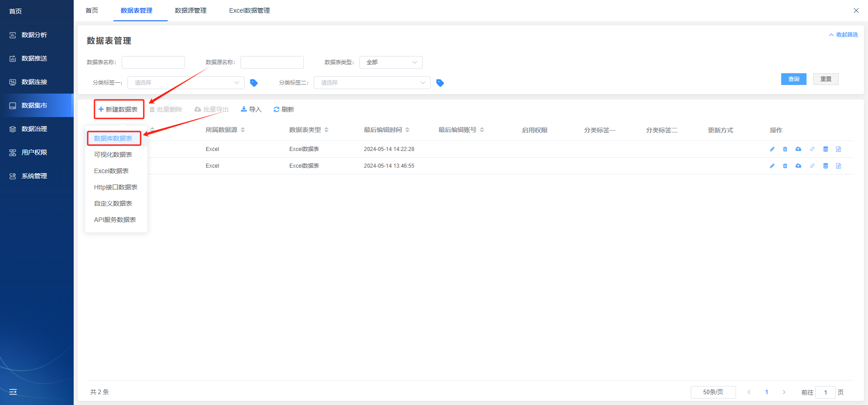This screenshot has width=868, height=405.
Task: Click document icon in 14:22:28 row
Action: [x=839, y=149]
